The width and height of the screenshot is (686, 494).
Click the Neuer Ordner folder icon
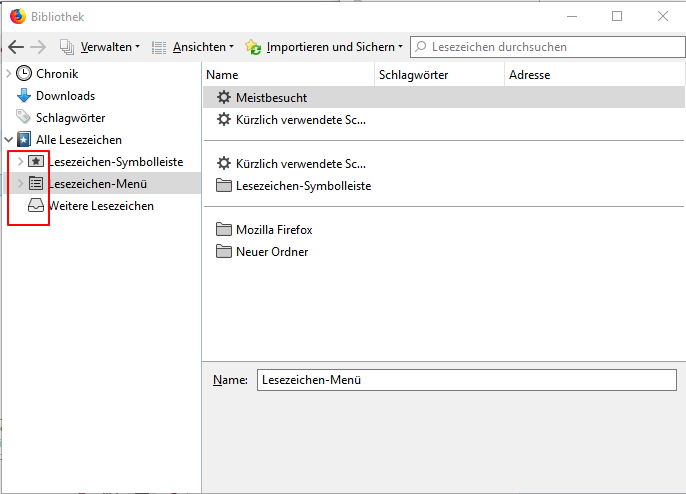tap(223, 252)
